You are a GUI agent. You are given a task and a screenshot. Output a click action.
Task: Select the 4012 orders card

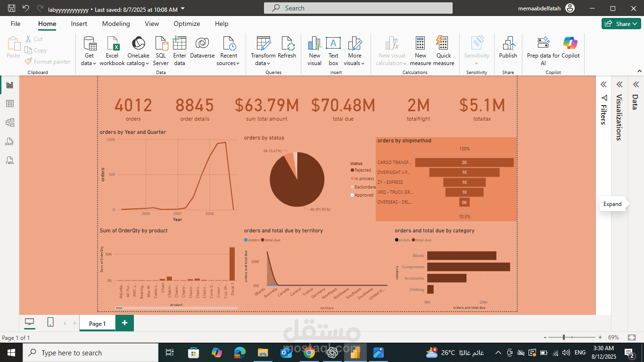point(133,109)
